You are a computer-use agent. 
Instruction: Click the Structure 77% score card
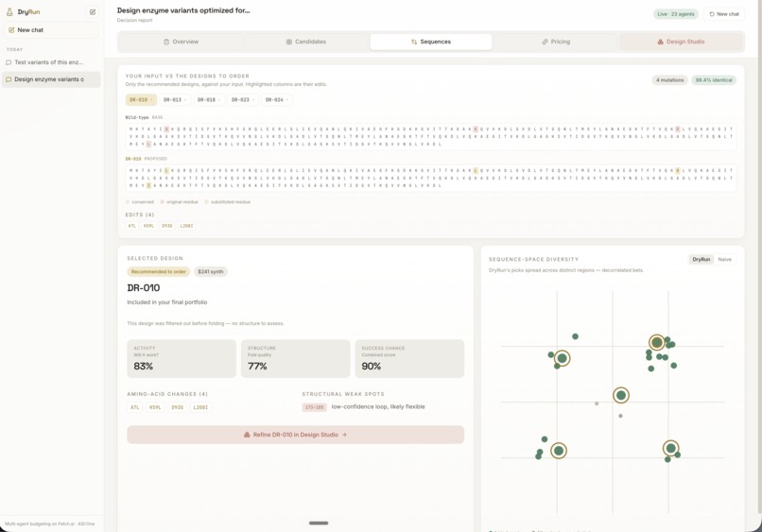pos(296,358)
